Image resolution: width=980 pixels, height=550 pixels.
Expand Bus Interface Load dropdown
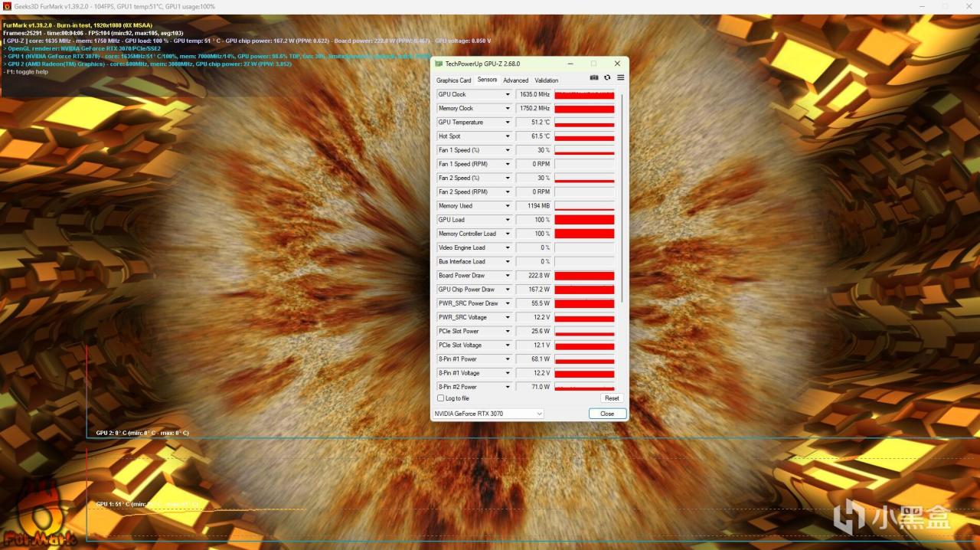(x=507, y=262)
